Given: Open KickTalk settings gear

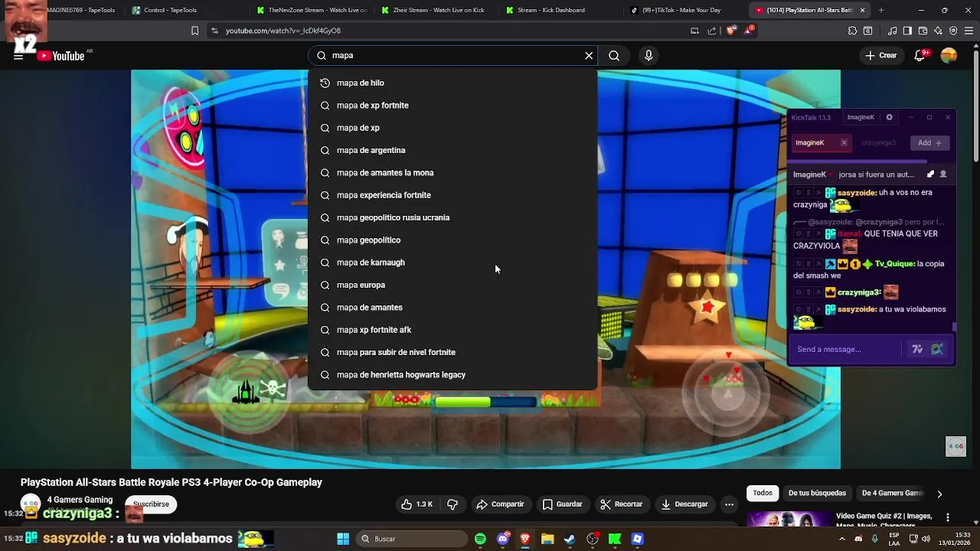Looking at the screenshot, I should (889, 117).
